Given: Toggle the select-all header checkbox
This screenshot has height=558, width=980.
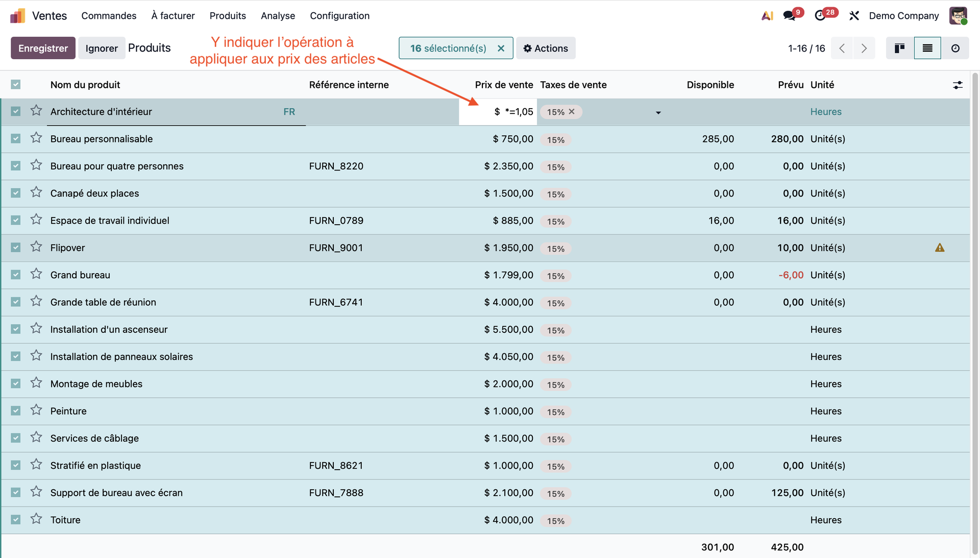Looking at the screenshot, I should click(16, 85).
